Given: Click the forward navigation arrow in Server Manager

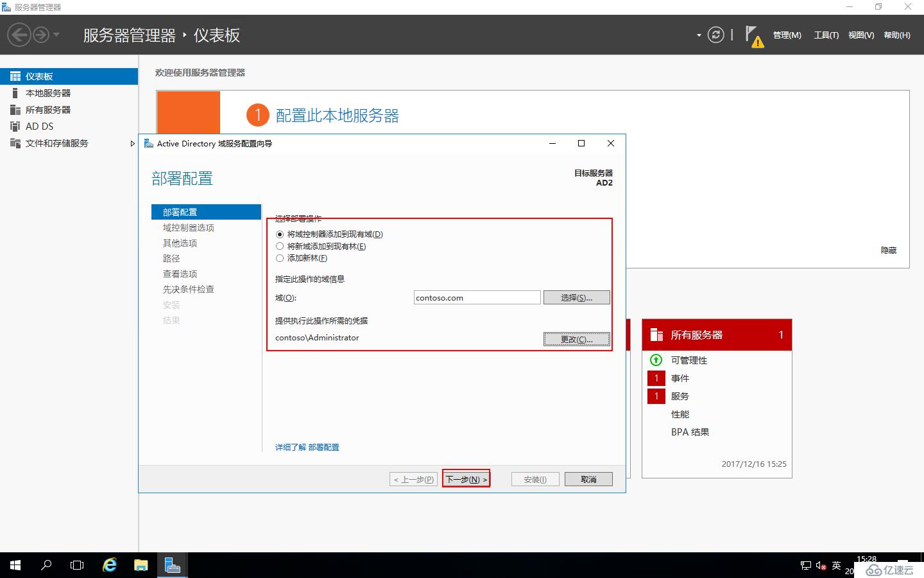Looking at the screenshot, I should click(x=41, y=35).
